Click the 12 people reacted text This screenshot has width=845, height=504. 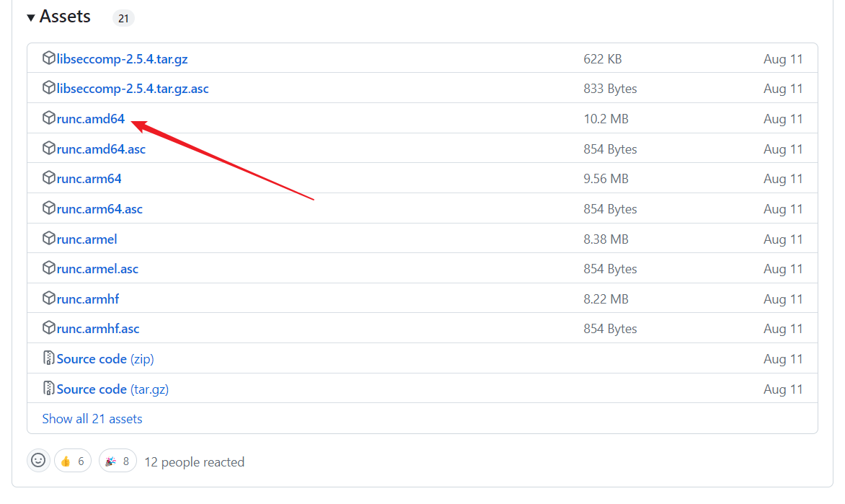[195, 462]
